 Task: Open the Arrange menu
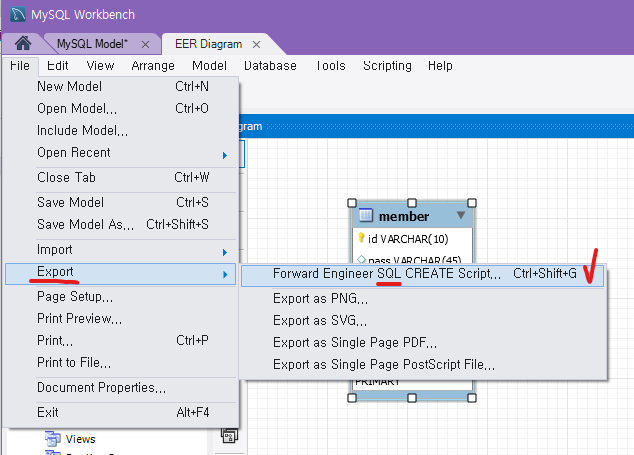tap(153, 66)
